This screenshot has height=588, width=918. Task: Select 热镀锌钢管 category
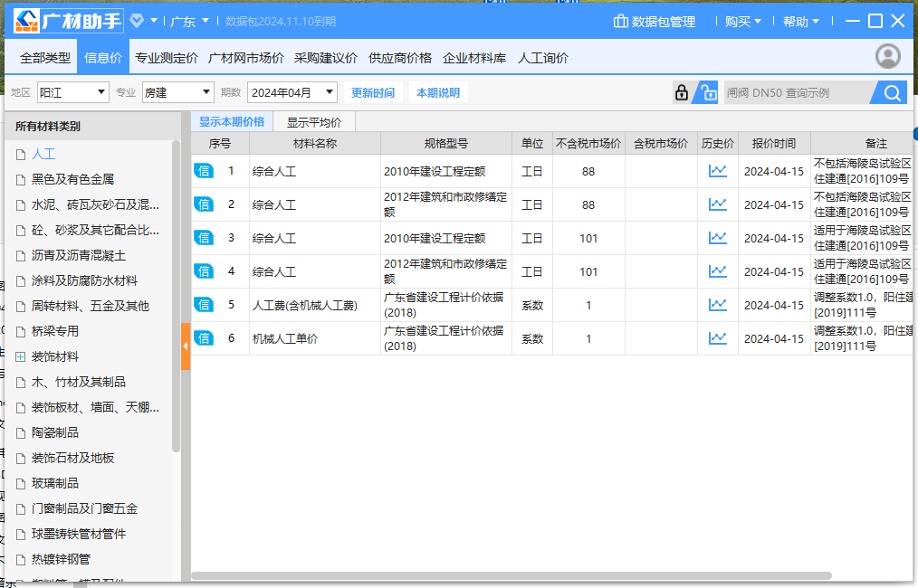point(61,559)
